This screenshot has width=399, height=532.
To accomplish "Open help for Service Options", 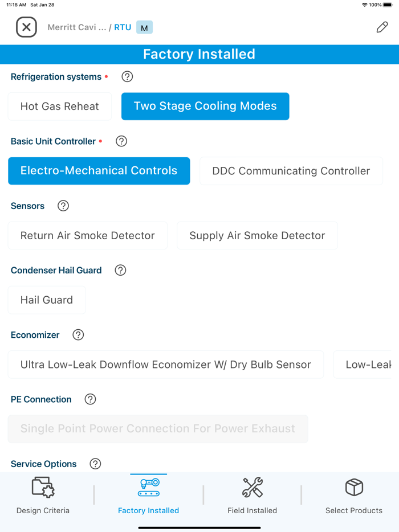I will click(x=95, y=464).
